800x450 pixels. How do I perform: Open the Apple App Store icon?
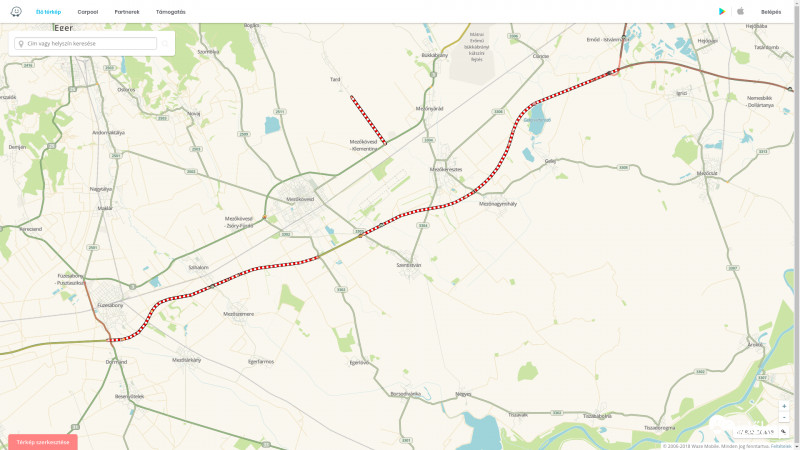coord(740,11)
